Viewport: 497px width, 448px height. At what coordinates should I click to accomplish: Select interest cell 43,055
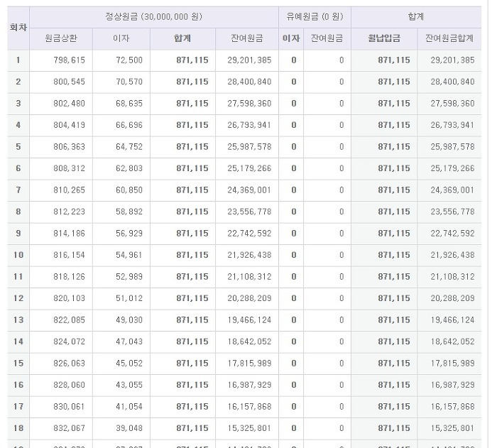129,385
